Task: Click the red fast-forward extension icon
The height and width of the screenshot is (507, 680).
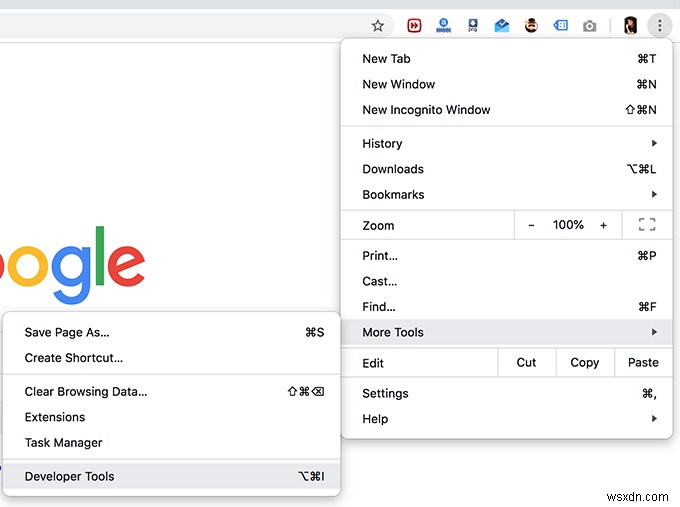Action: point(414,26)
